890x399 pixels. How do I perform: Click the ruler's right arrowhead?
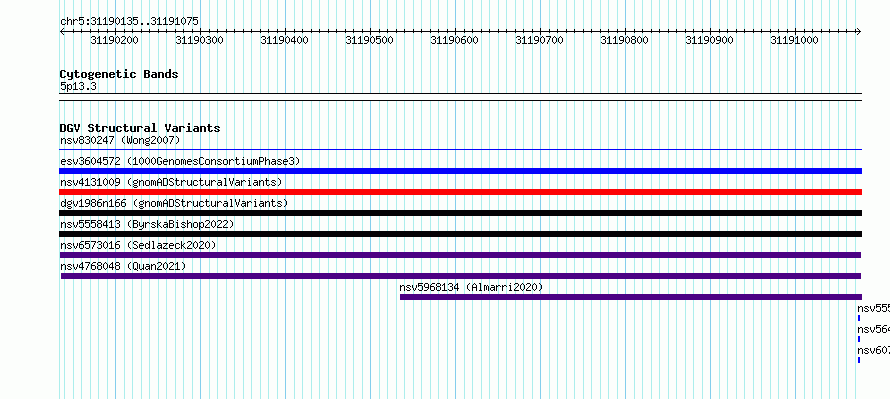858,32
